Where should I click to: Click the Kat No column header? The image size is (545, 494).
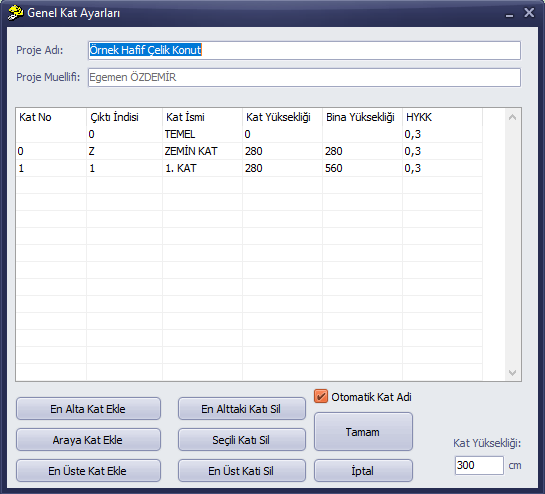tap(51, 117)
